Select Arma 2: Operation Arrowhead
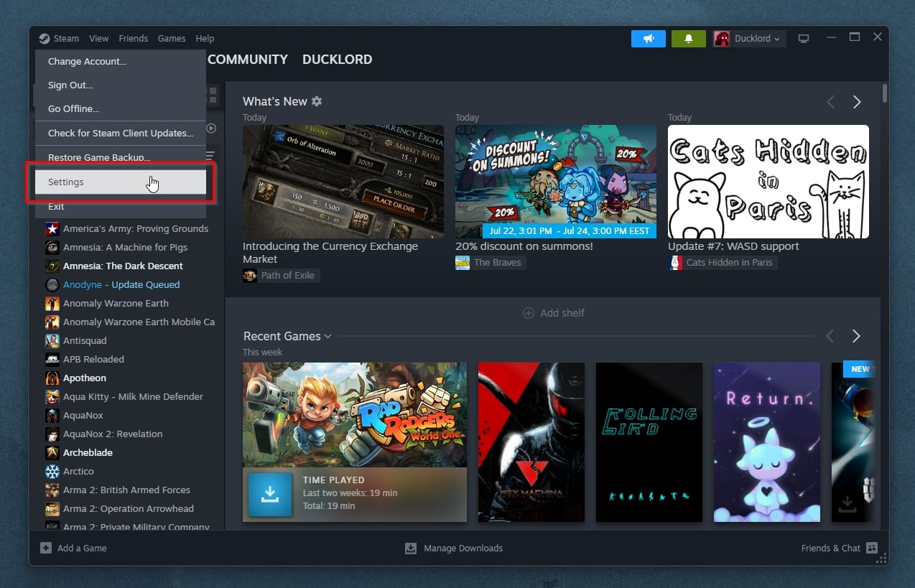The image size is (915, 588). (129, 509)
